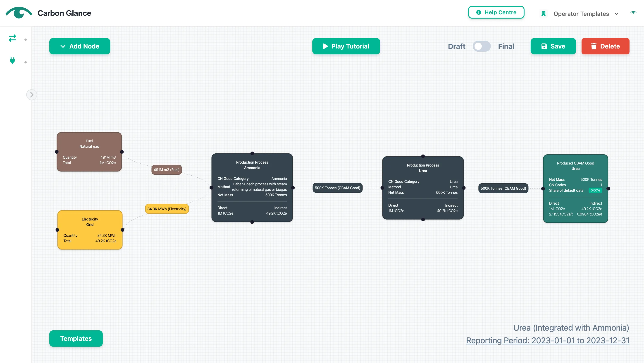Click the 2.1155 tCO2e/t direct intensity value
The height and width of the screenshot is (363, 644).
click(561, 214)
